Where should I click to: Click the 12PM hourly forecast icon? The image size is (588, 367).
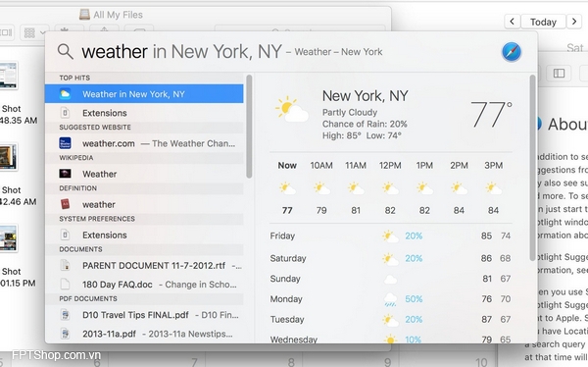(x=390, y=187)
